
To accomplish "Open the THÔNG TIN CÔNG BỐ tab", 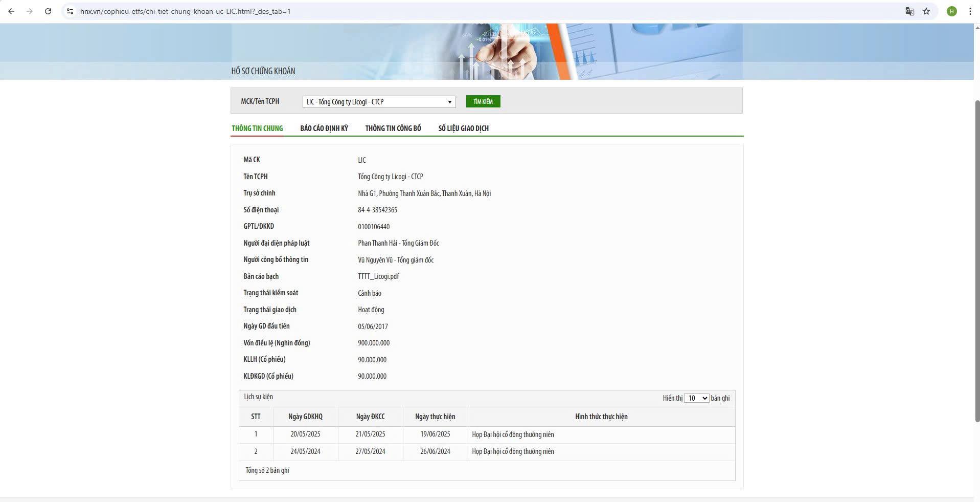I will click(393, 128).
